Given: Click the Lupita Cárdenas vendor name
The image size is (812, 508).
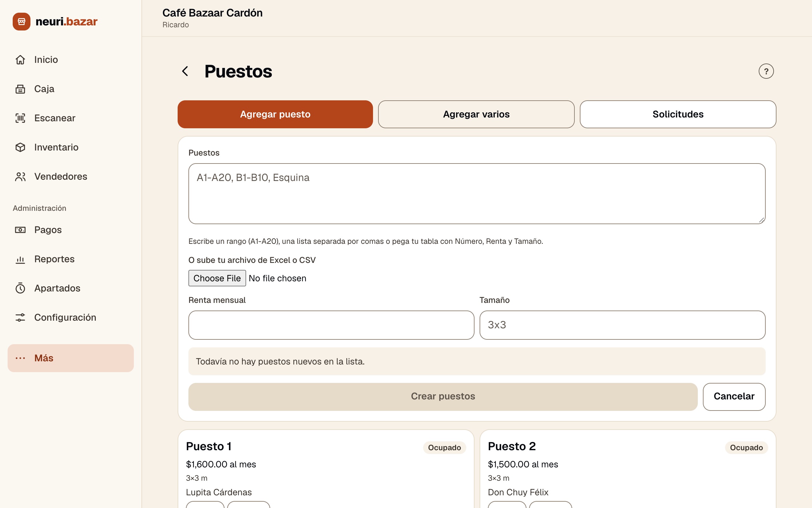Looking at the screenshot, I should pos(219,492).
